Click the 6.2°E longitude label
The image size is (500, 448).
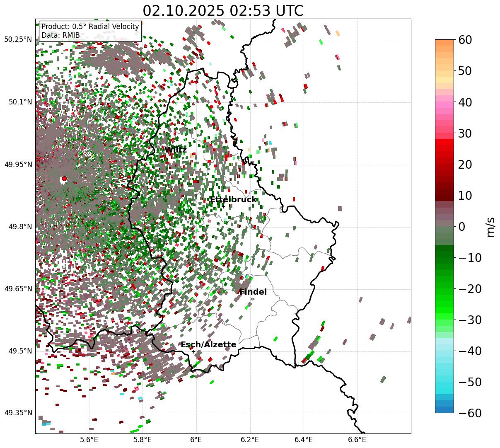250,440
